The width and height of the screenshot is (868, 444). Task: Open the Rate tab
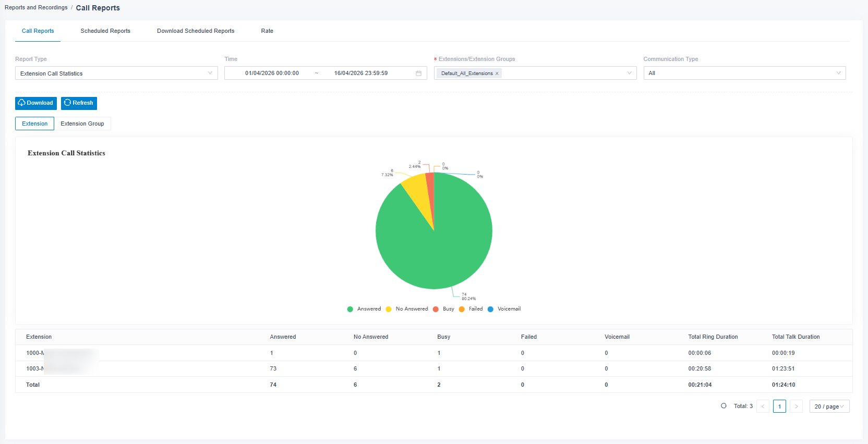267,31
